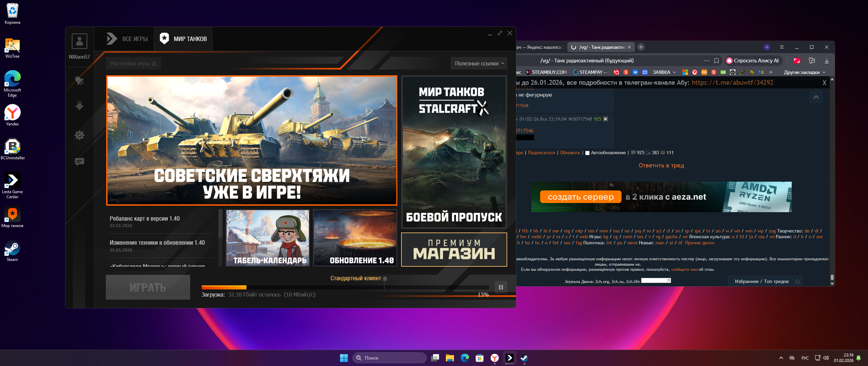Image resolution: width=868 pixels, height=366 pixels.
Task: Bookmark the page in Yandex browser
Action: pyautogui.click(x=716, y=61)
